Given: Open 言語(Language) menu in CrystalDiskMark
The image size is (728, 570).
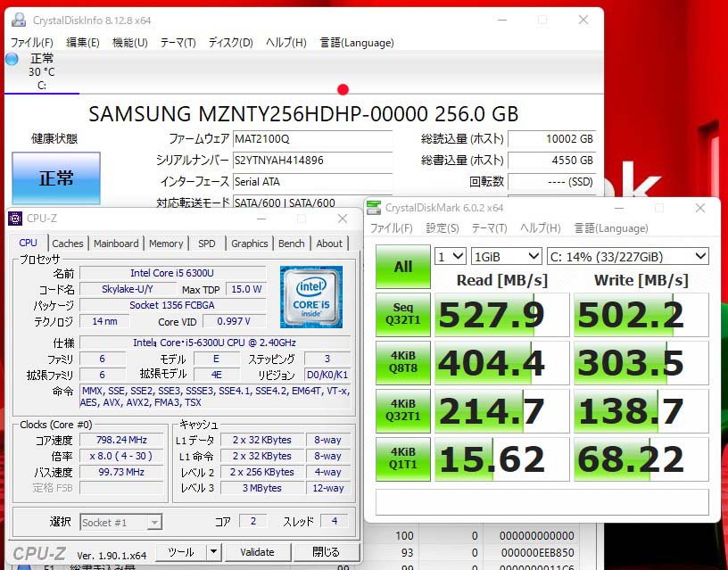Looking at the screenshot, I should (x=611, y=228).
